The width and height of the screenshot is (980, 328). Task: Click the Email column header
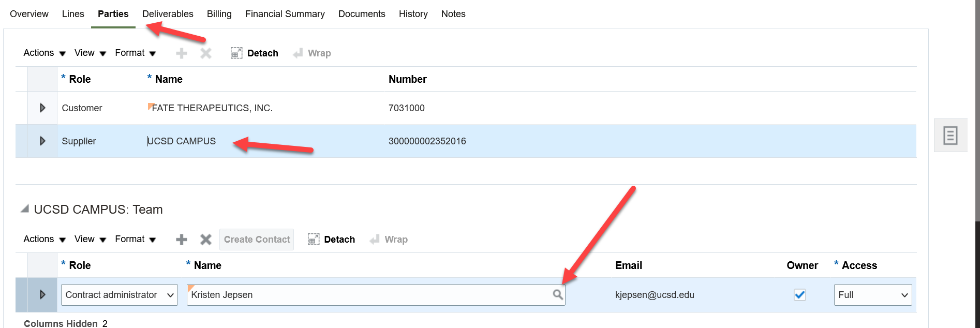click(629, 265)
